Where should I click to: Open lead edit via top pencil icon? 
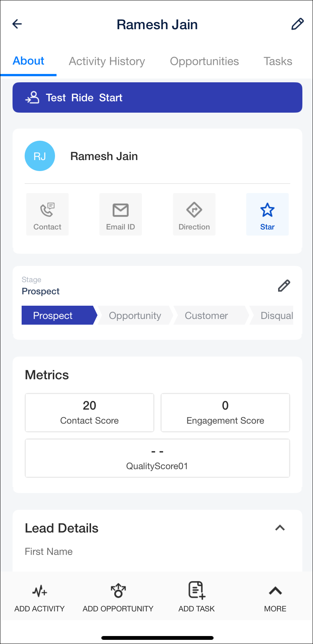(x=297, y=24)
